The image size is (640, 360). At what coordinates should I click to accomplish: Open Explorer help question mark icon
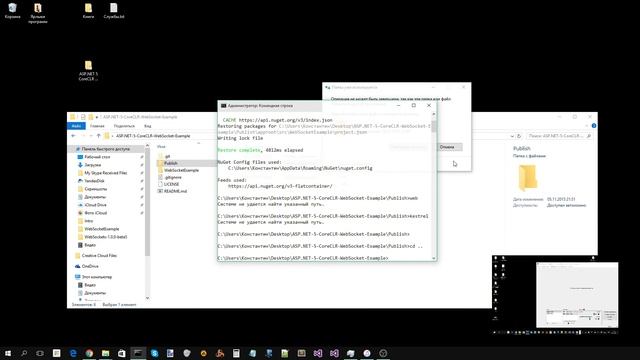point(594,126)
